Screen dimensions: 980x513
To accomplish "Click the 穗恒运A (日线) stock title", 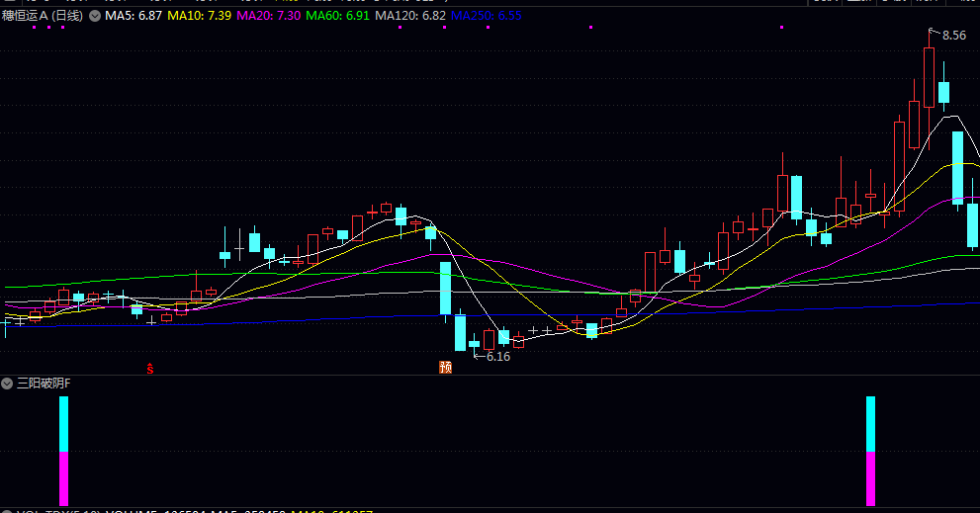I will tap(43, 16).
